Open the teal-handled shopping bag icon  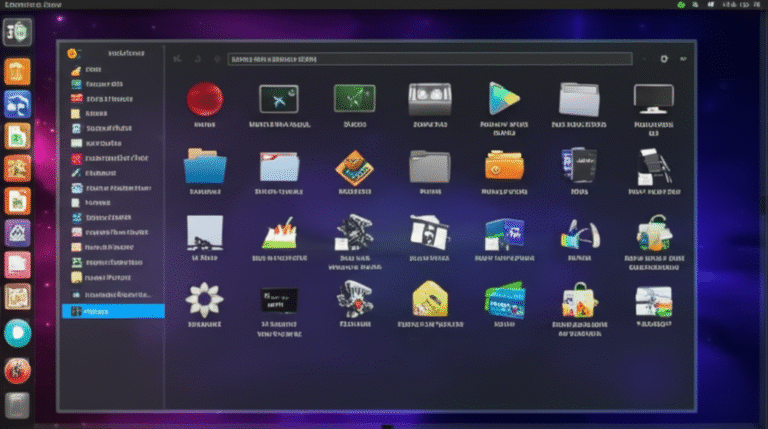tap(654, 233)
